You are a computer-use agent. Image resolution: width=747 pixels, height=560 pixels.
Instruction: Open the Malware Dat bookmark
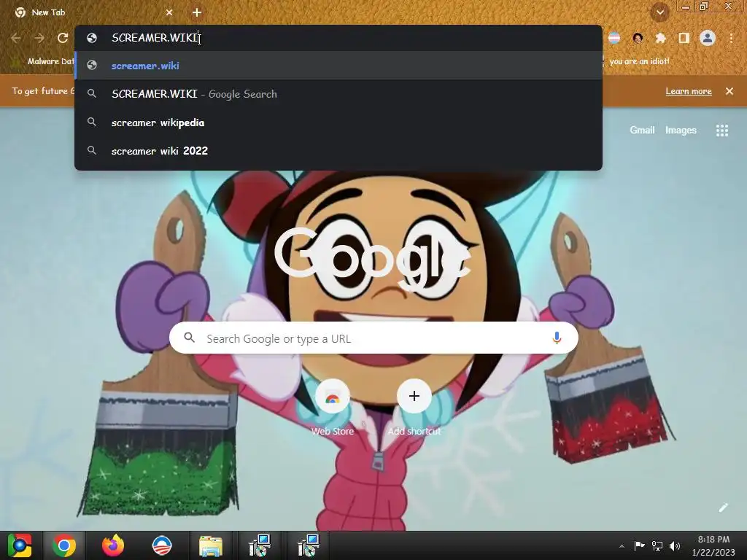point(44,61)
